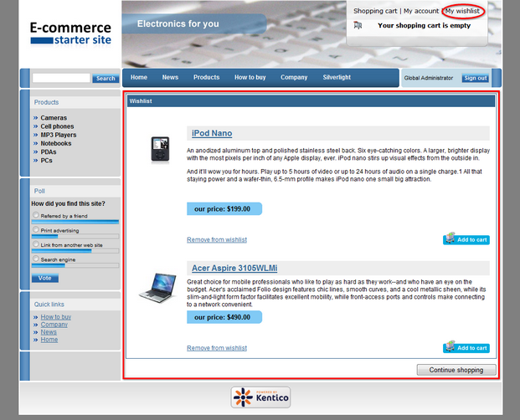Image resolution: width=520 pixels, height=420 pixels.
Task: Click the iPod Nano price label $199.00
Action: click(224, 209)
